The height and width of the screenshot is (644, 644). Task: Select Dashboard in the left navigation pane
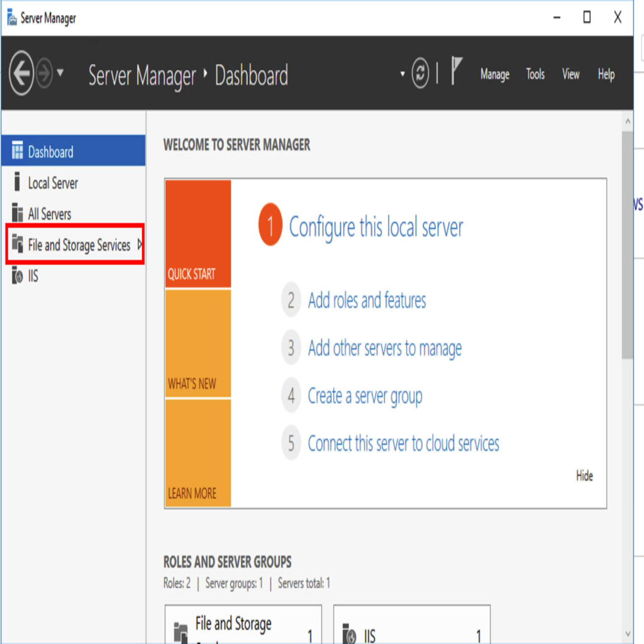pos(73,151)
